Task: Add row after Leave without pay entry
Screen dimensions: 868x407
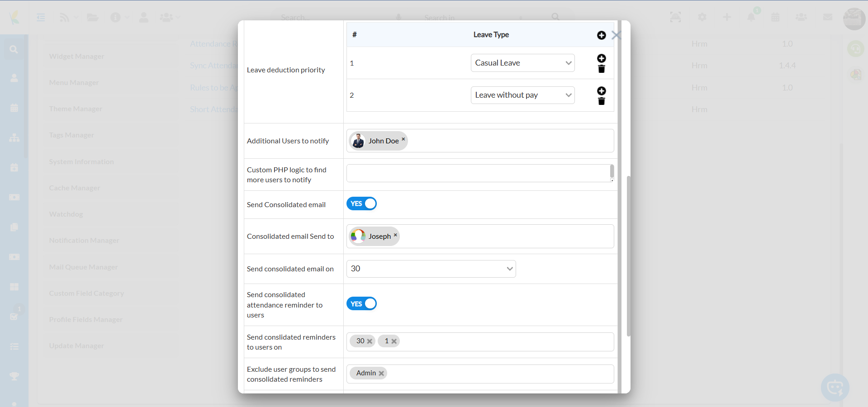Action: 601,91
